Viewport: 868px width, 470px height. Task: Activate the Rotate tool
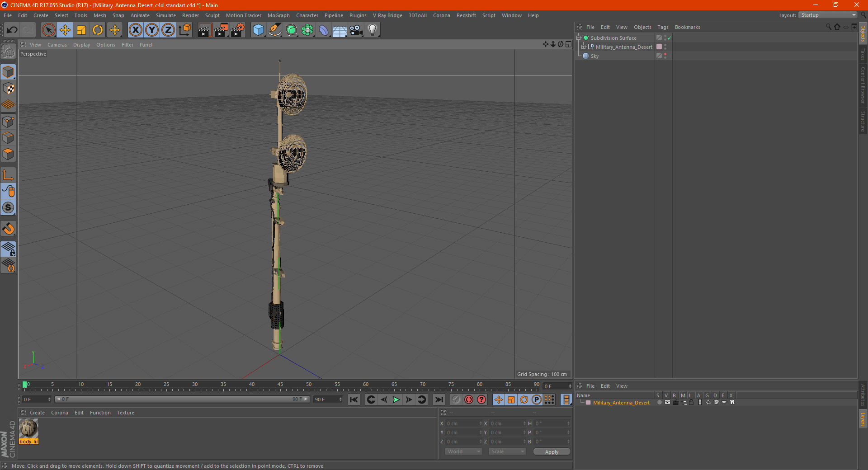(98, 30)
